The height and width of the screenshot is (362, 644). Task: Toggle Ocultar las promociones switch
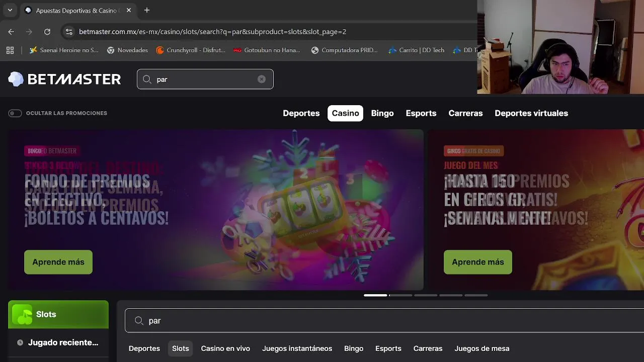click(15, 113)
